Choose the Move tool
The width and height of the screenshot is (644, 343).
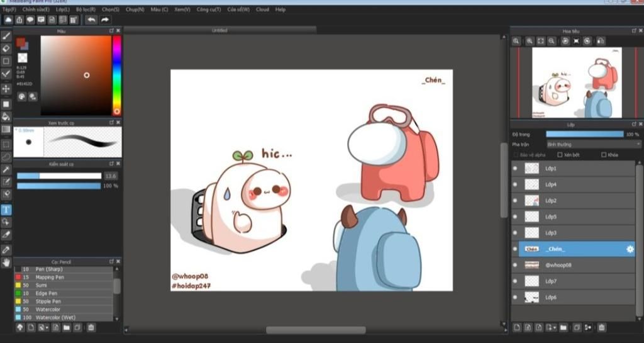6,88
